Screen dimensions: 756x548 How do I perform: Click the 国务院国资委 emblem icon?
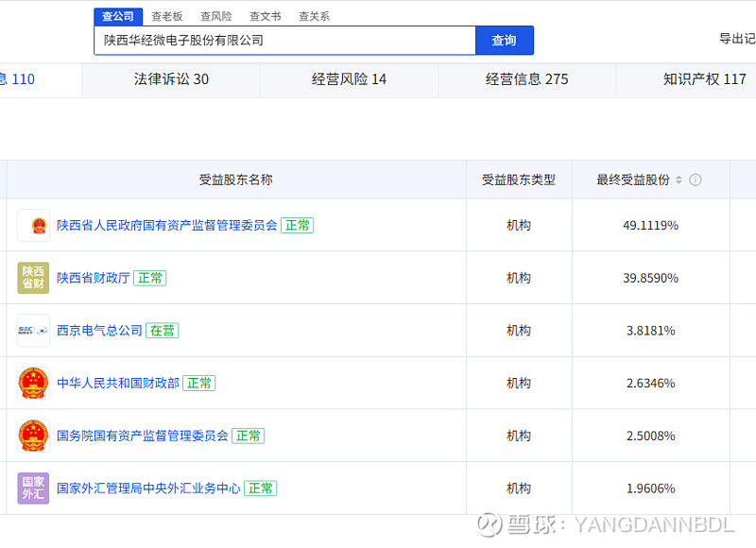click(33, 436)
